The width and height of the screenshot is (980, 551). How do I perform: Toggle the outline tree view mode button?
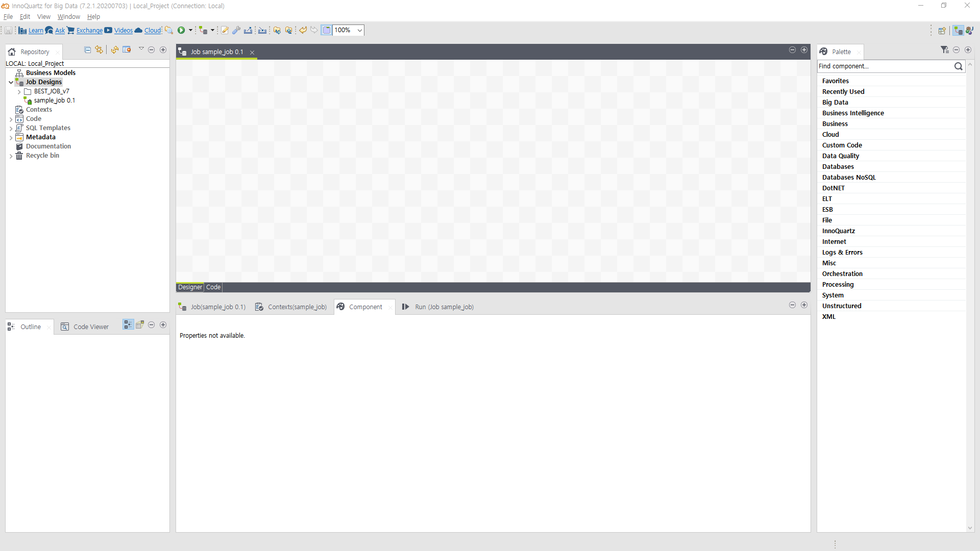pyautogui.click(x=128, y=324)
